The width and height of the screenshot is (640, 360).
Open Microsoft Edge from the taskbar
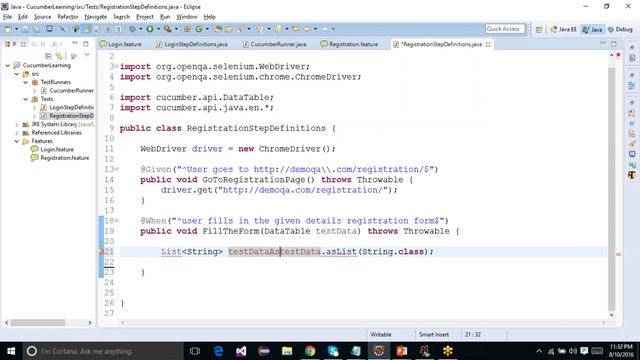218,351
